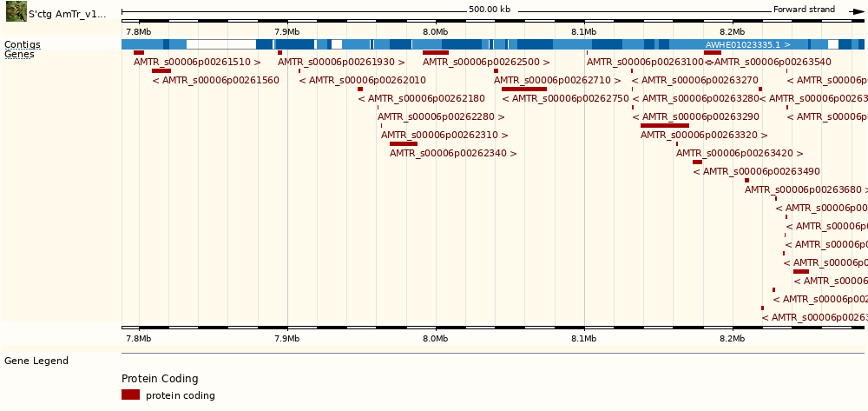
Task: Open gene AMTR_s00006p00262340 label
Action: coord(453,153)
